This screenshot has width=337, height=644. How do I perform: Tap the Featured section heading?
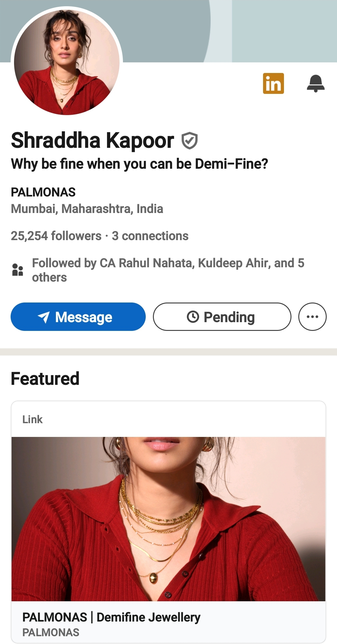pos(45,379)
